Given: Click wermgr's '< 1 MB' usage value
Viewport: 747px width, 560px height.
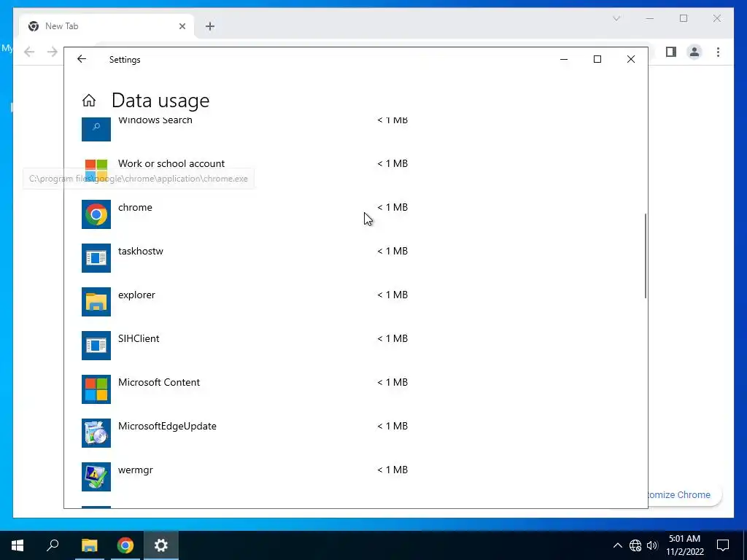Looking at the screenshot, I should point(392,470).
